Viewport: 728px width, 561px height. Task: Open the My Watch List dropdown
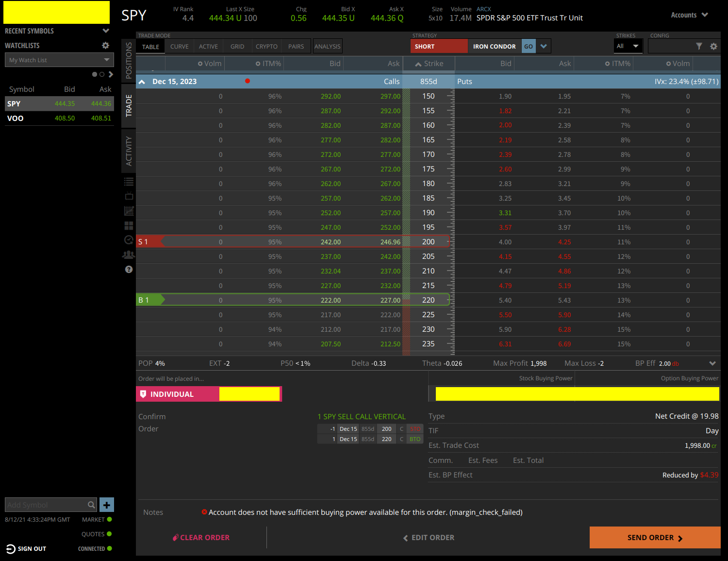coord(59,60)
